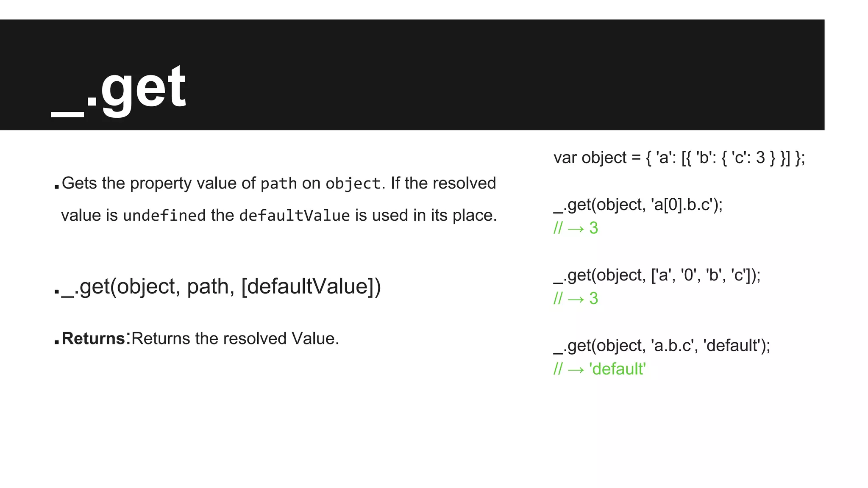Click the monospace word "undefined"

[164, 216]
